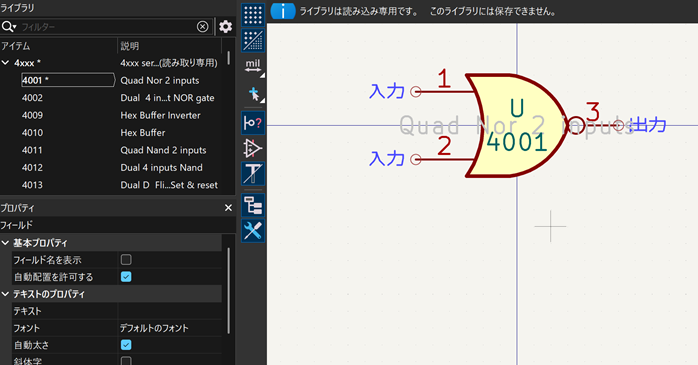
Task: Select symbol 4010 in library tree
Action: click(32, 133)
